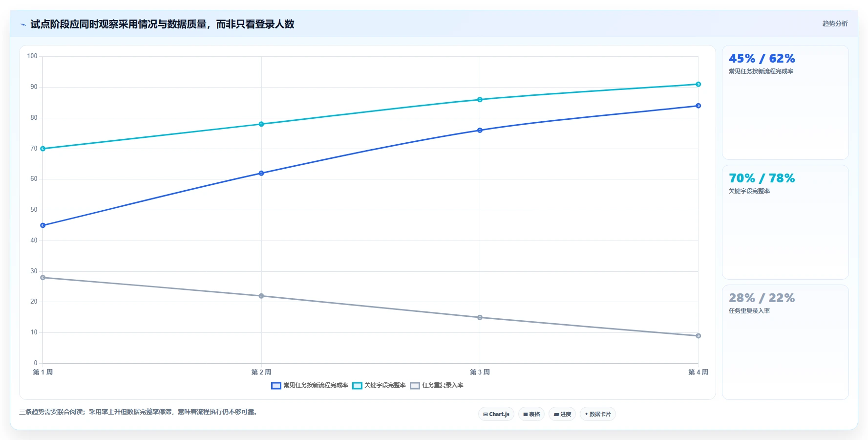The image size is (868, 440).
Task: Toggle the 任务重复录入率 legend series
Action: [437, 385]
